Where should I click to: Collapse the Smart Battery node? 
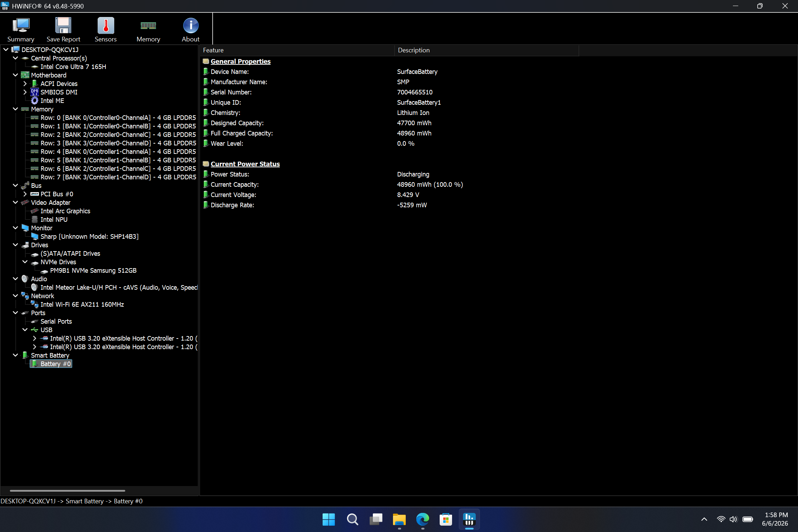(16, 355)
